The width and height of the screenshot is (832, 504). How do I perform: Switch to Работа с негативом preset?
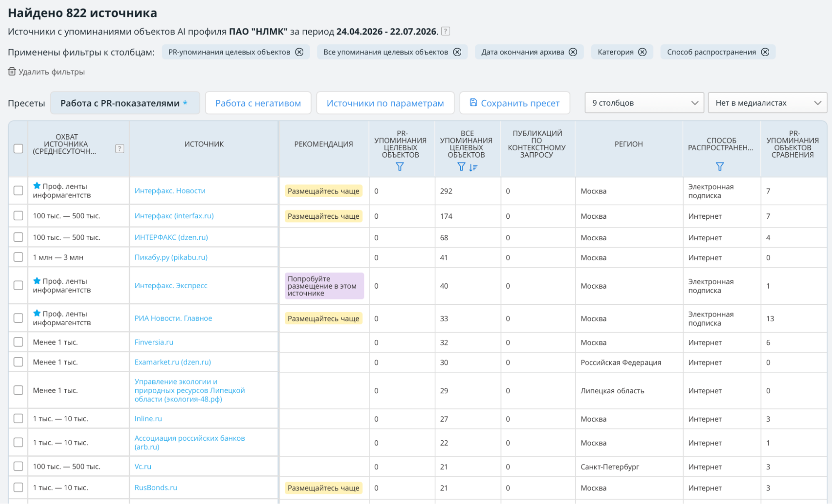pyautogui.click(x=258, y=103)
